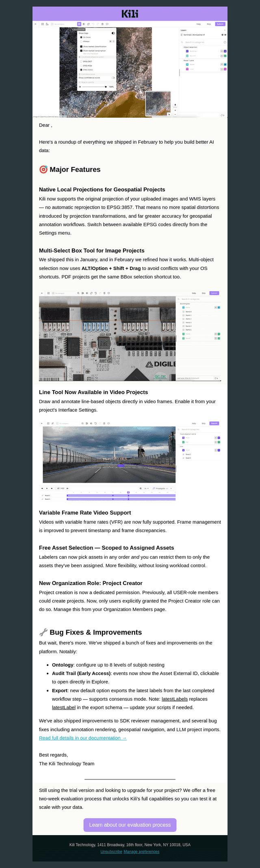Viewport: 260px width, 868px height.
Task: Click the Car category icon in video screenshot
Action: click(x=183, y=442)
